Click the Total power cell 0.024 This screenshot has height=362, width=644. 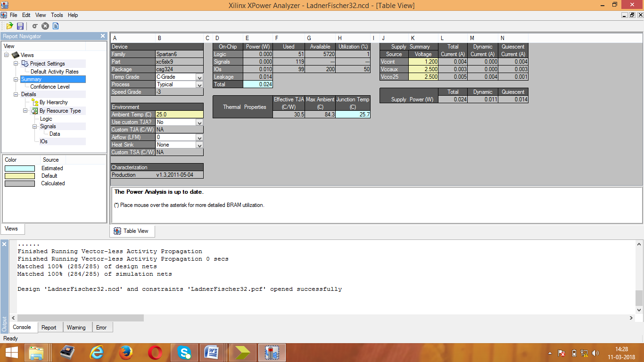click(x=258, y=84)
